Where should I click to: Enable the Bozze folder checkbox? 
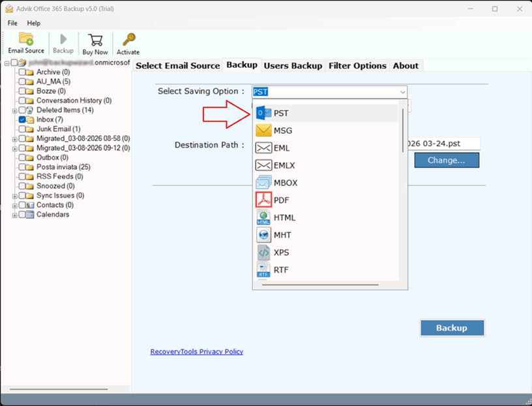tap(22, 91)
